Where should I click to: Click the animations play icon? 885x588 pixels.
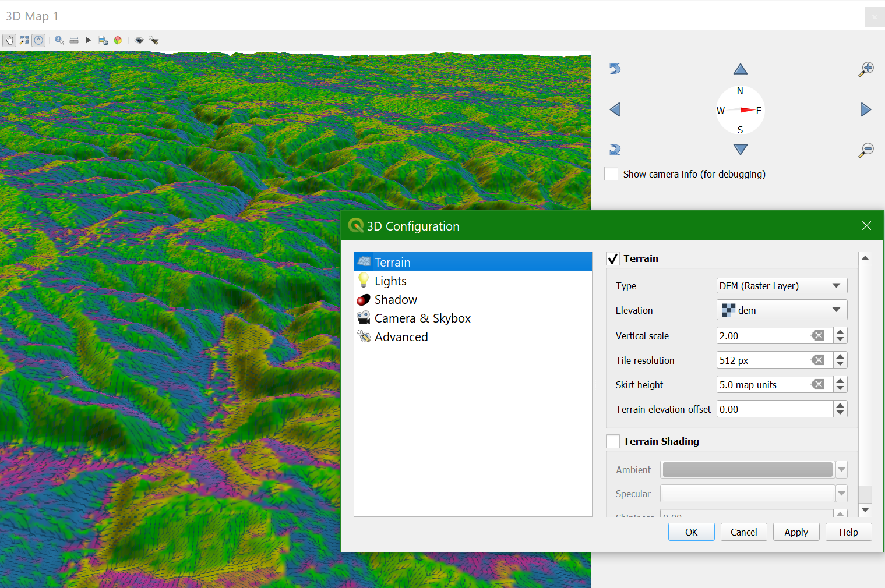[89, 40]
